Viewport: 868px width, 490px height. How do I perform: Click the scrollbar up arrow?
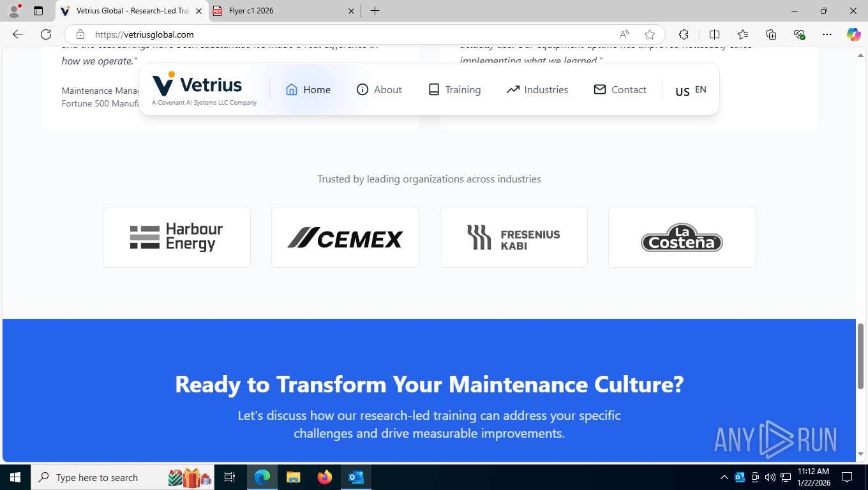click(x=861, y=54)
